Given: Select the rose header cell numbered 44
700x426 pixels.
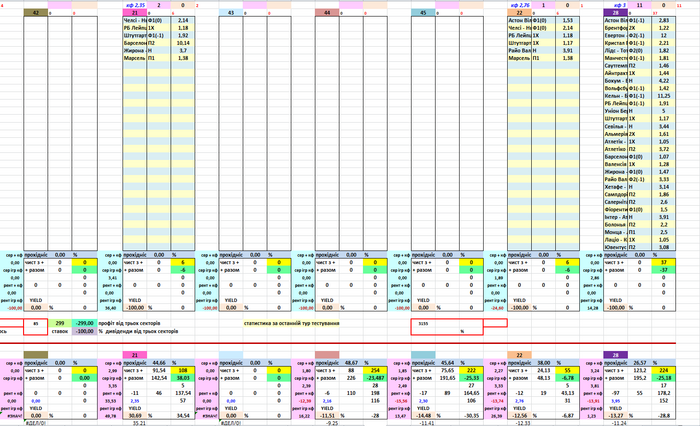Looking at the screenshot, I should pos(327,13).
